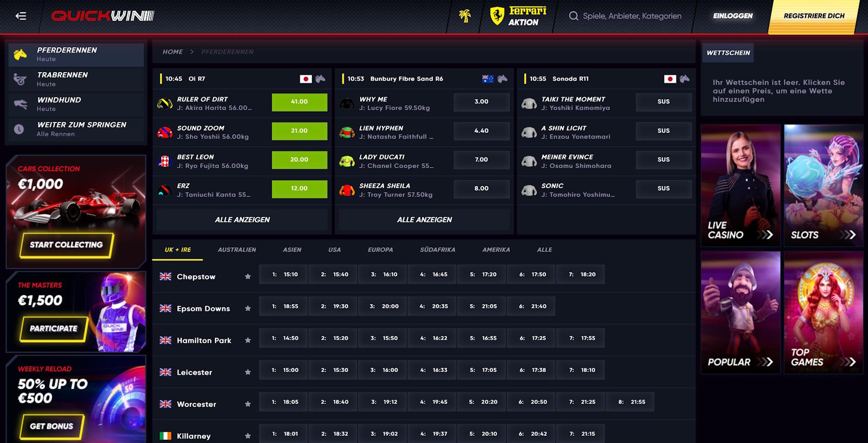Focus the Spiele, Anbieter, Kategorien search field

632,16
